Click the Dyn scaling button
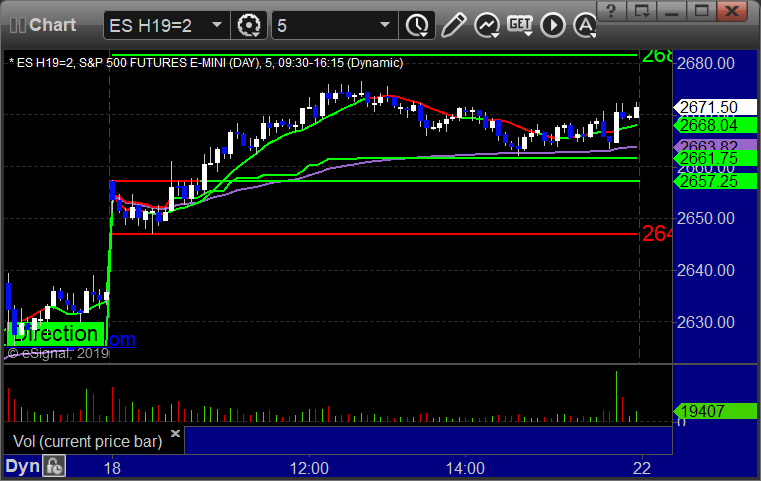This screenshot has height=481, width=761. (22, 466)
